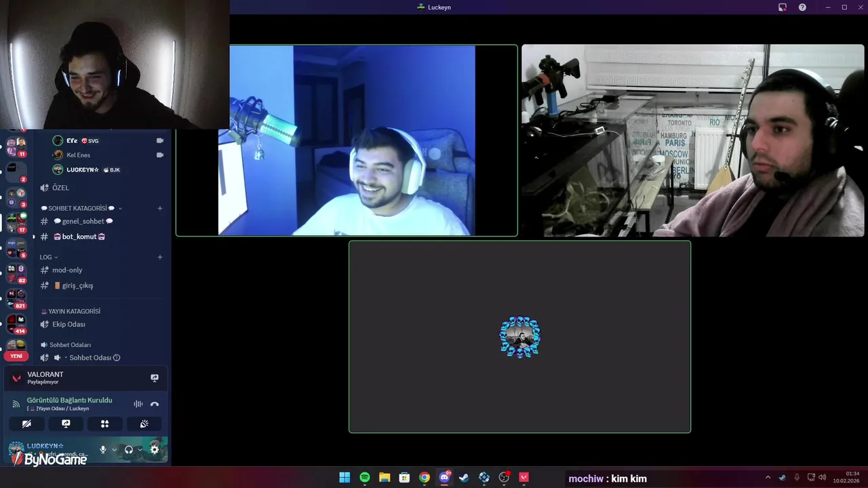Add channel to LOG category
The height and width of the screenshot is (488, 868).
click(x=160, y=257)
